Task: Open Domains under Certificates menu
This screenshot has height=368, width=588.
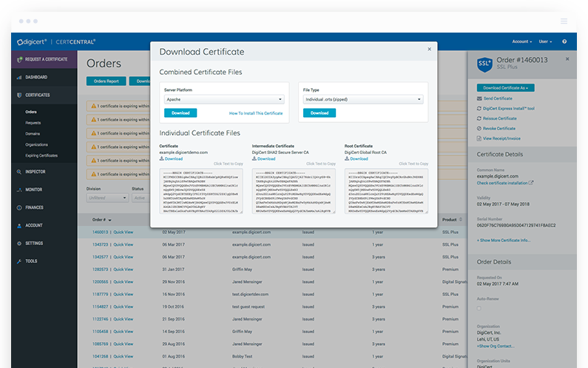Action: pyautogui.click(x=32, y=134)
